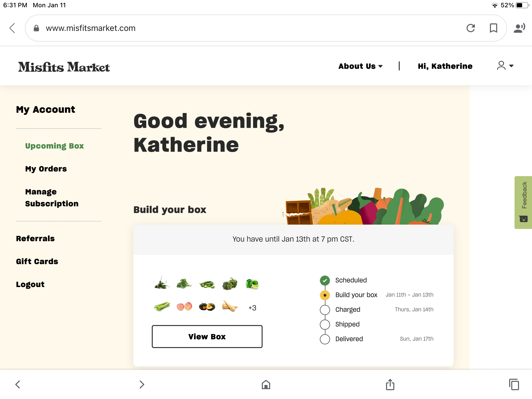Select Manage Subscription in sidebar

click(52, 198)
